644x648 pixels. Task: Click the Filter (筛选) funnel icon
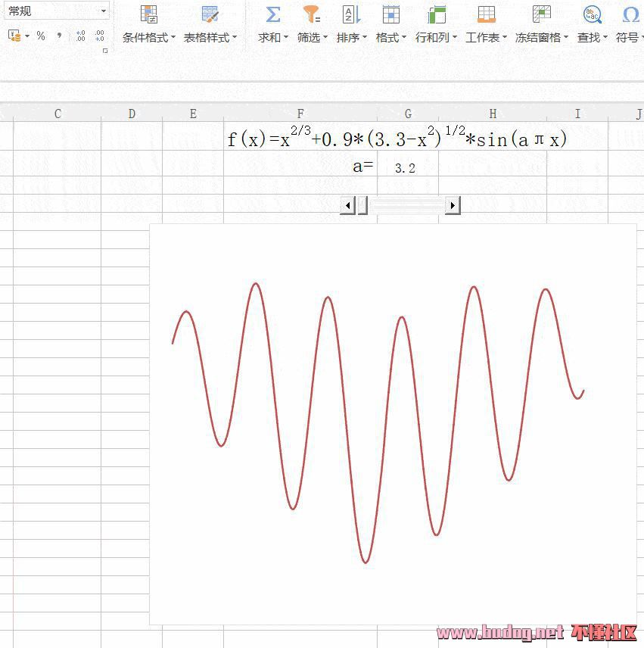pos(312,14)
